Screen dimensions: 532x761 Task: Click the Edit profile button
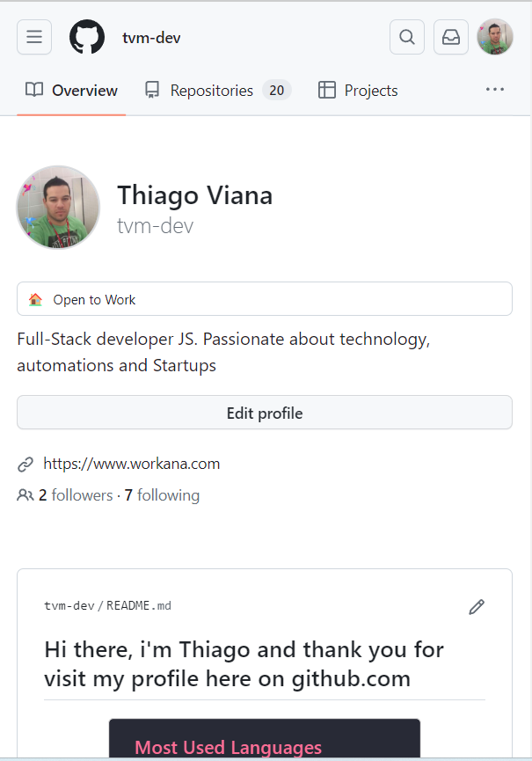(265, 413)
